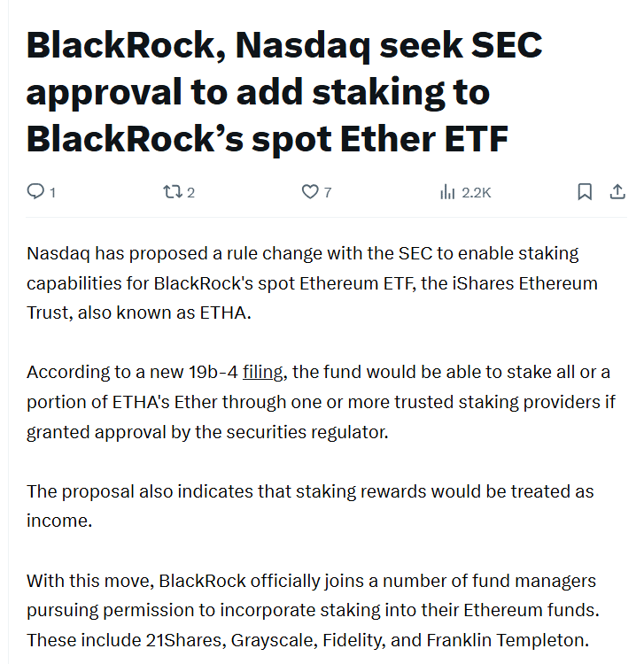The width and height of the screenshot is (644, 664).
Task: Share the article via the share icon
Action: pyautogui.click(x=617, y=191)
